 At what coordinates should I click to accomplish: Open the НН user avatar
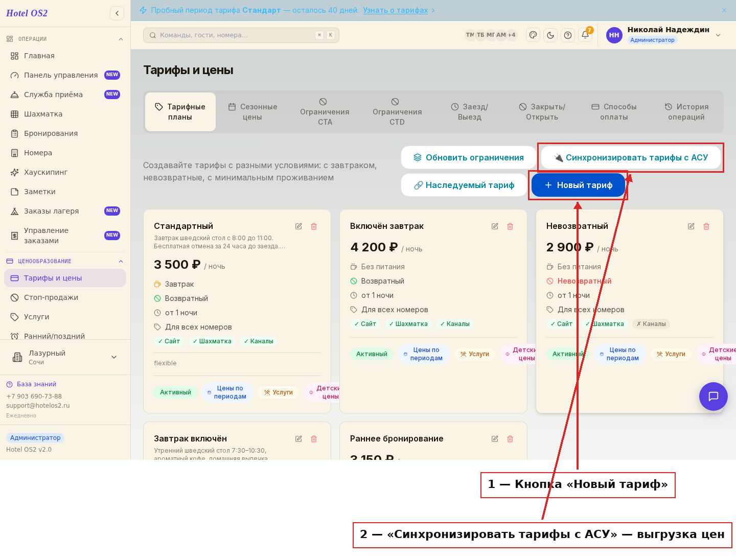coord(614,35)
